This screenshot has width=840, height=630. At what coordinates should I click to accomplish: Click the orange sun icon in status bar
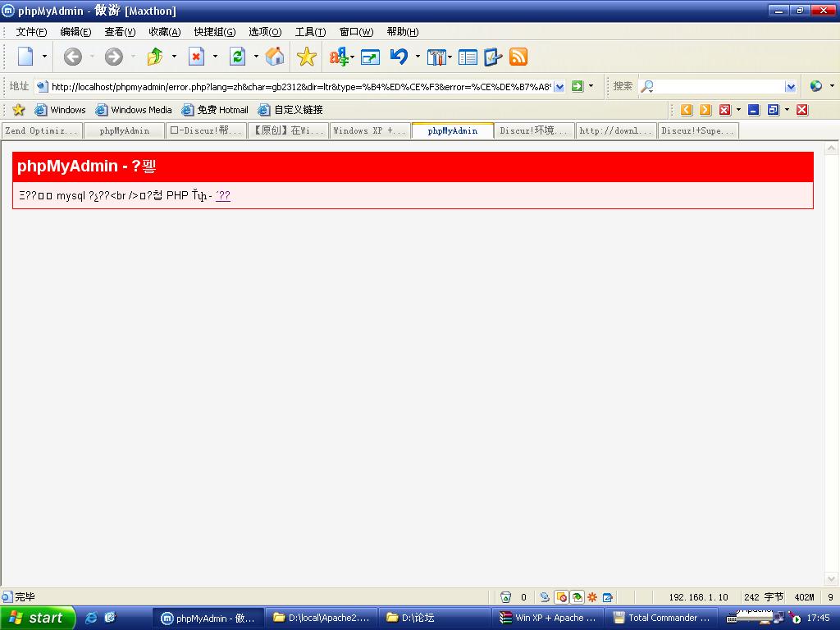[592, 597]
